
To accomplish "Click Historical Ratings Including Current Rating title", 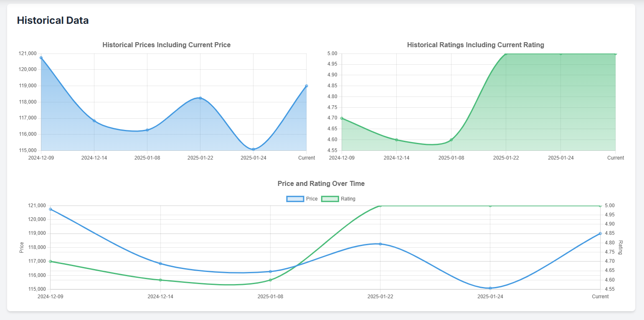I will 475,45.
